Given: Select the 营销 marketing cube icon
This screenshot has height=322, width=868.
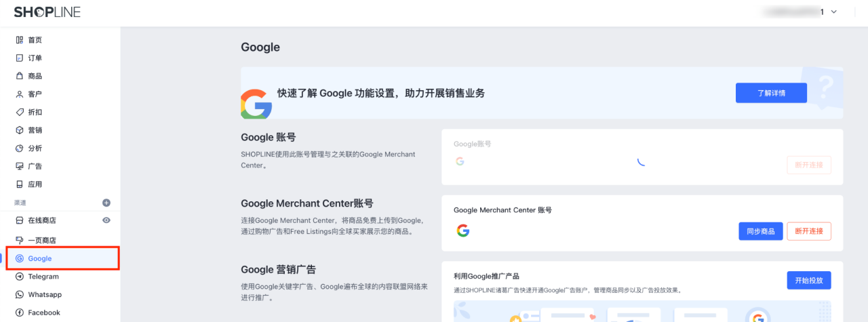Looking at the screenshot, I should 20,130.
